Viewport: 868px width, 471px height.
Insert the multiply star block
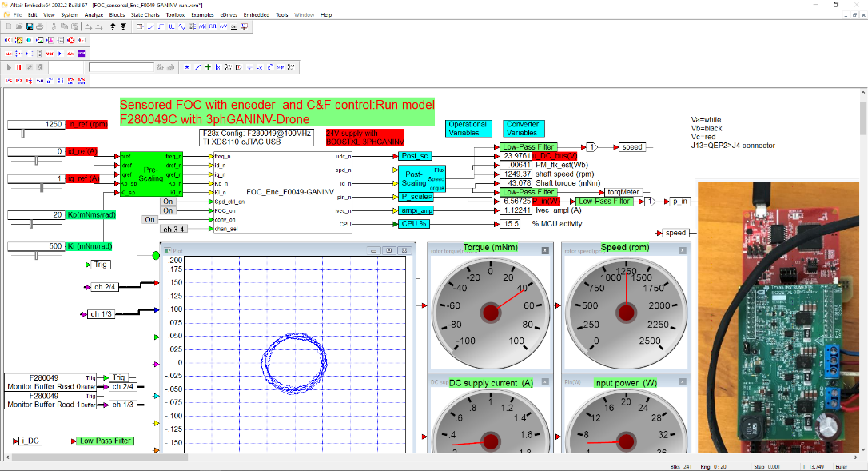click(186, 67)
